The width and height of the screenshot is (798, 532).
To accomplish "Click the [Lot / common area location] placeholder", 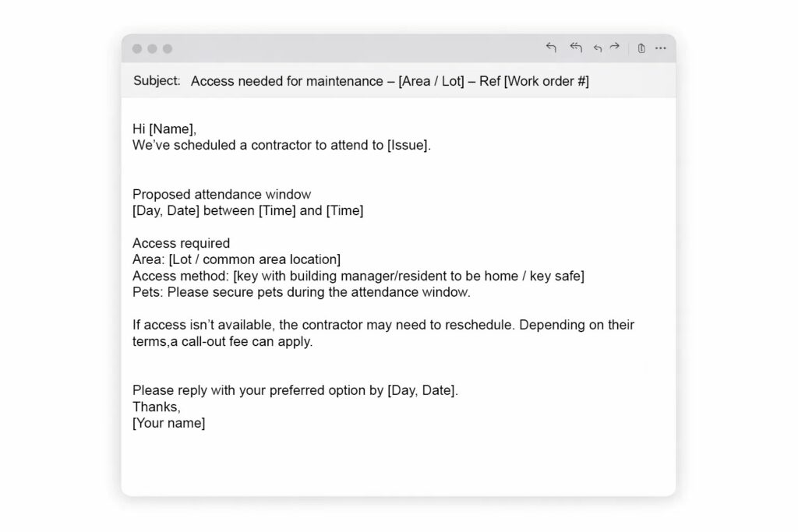I will pyautogui.click(x=254, y=259).
